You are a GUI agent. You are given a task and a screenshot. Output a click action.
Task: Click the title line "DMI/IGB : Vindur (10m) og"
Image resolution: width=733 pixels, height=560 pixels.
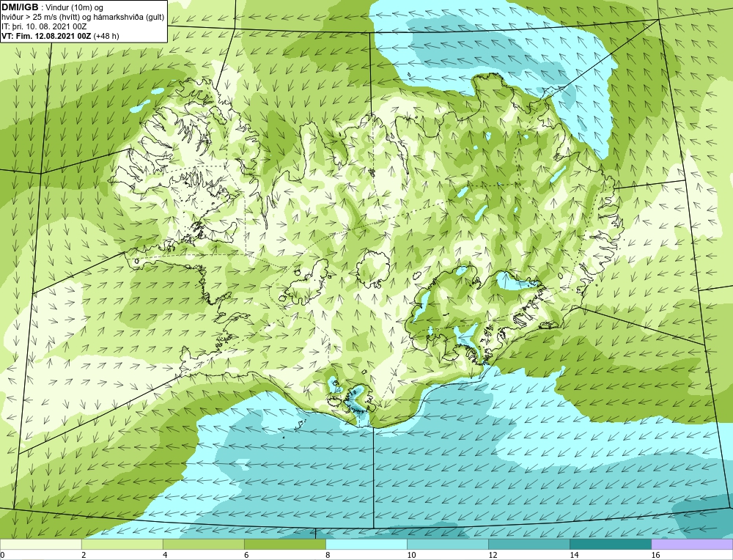click(53, 7)
